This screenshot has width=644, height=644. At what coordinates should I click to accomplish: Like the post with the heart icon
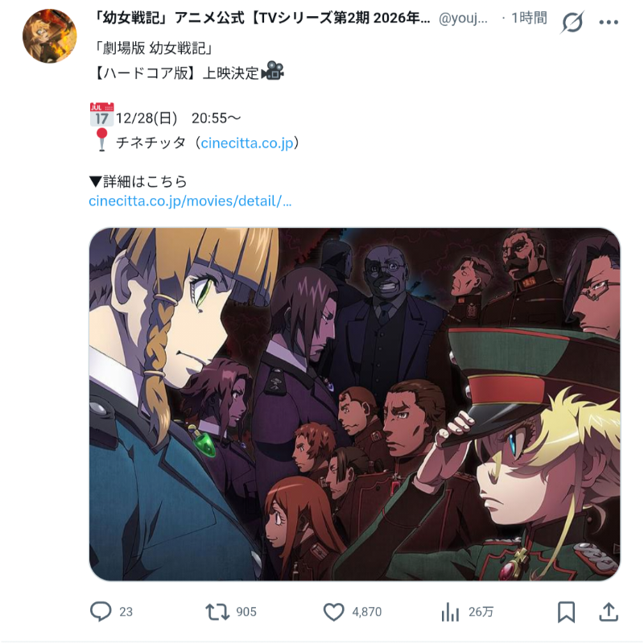tap(333, 612)
